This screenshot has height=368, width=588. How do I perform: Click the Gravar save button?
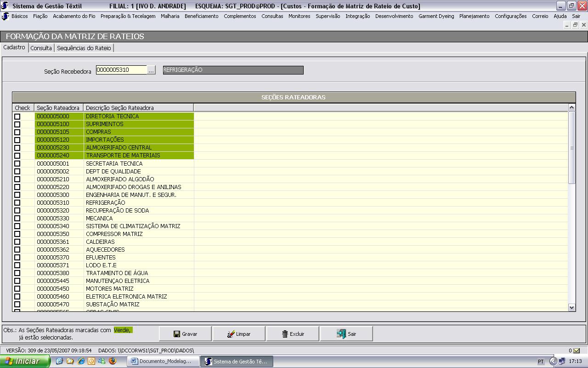185,334
